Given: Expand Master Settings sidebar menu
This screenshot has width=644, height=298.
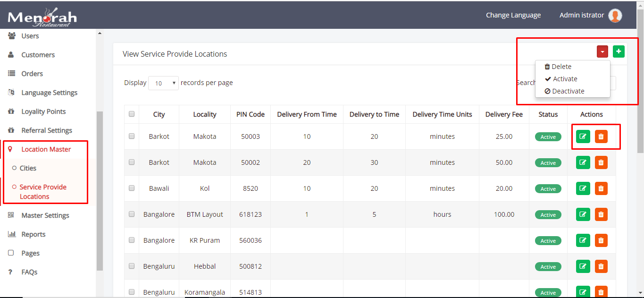Looking at the screenshot, I should tap(45, 215).
